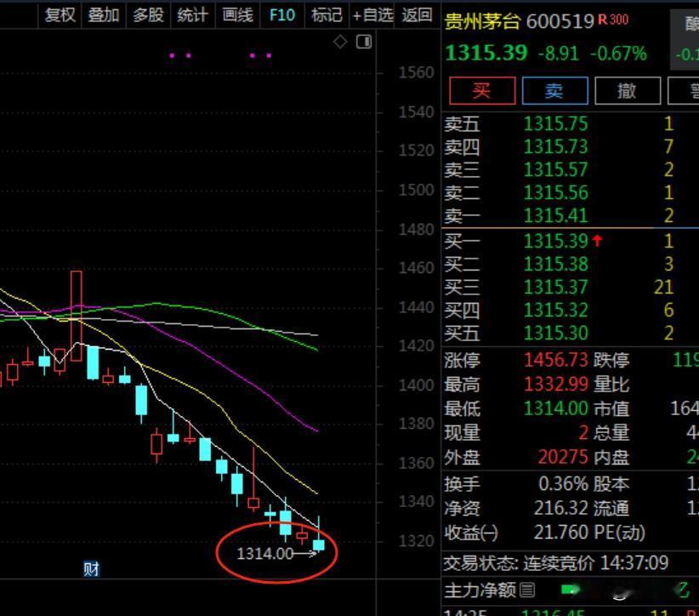Click 最高 value 1332.99

[556, 384]
